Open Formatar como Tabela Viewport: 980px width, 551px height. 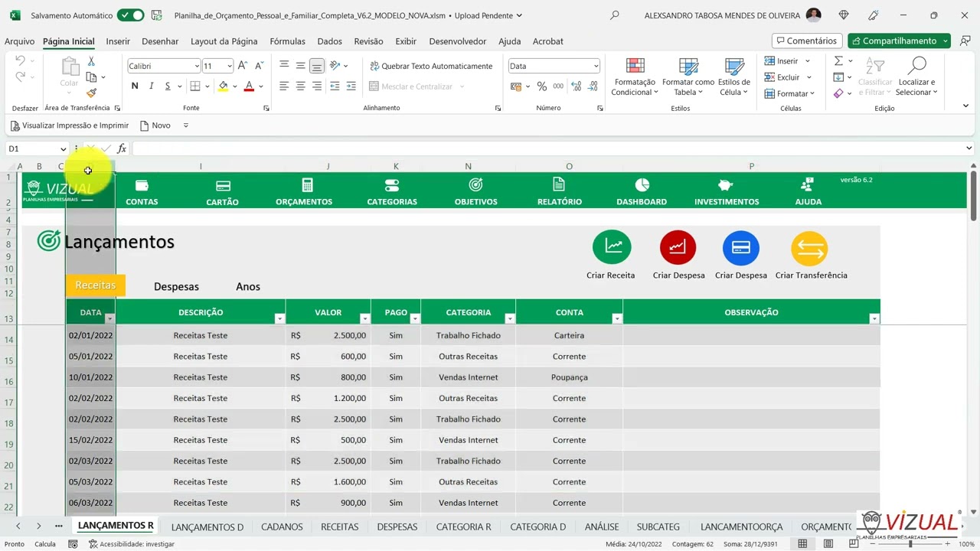coord(688,77)
